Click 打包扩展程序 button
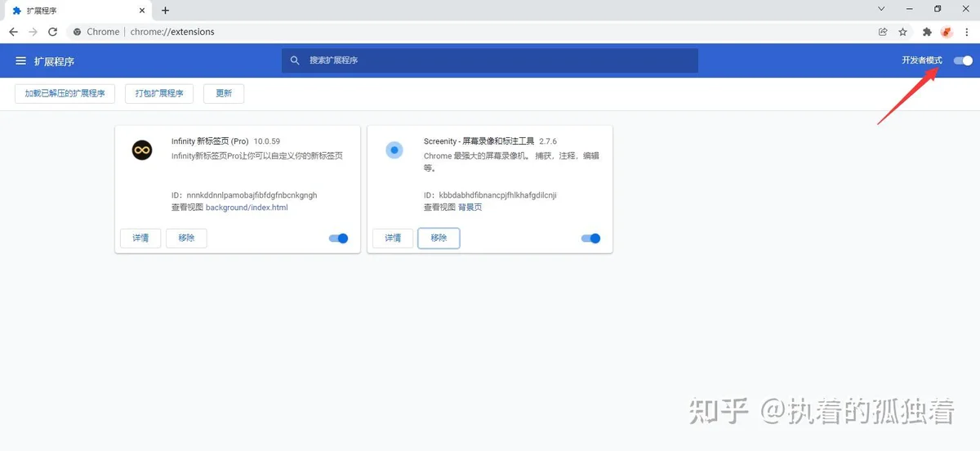The width and height of the screenshot is (980, 451). coord(159,93)
